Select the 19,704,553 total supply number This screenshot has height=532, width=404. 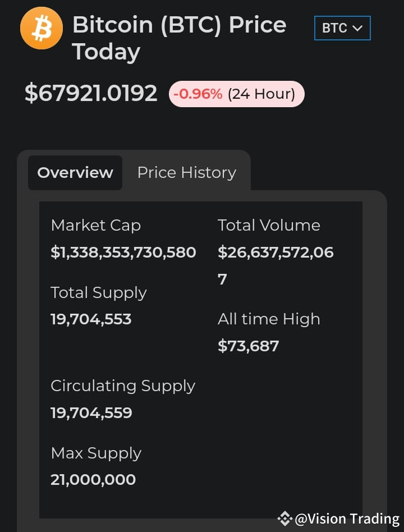coord(91,319)
